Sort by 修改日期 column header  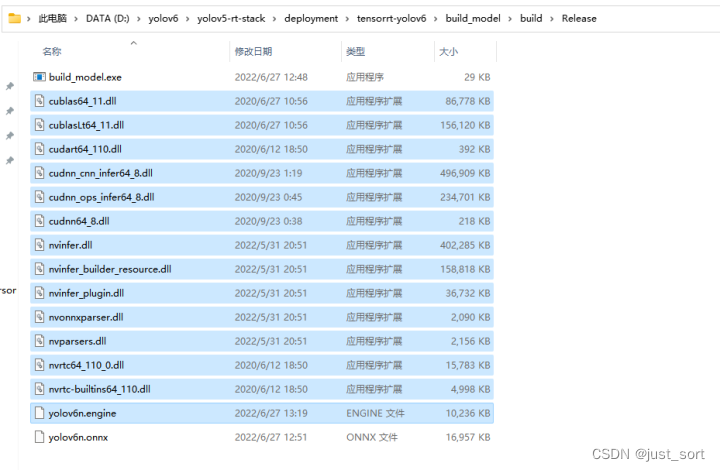tap(253, 51)
